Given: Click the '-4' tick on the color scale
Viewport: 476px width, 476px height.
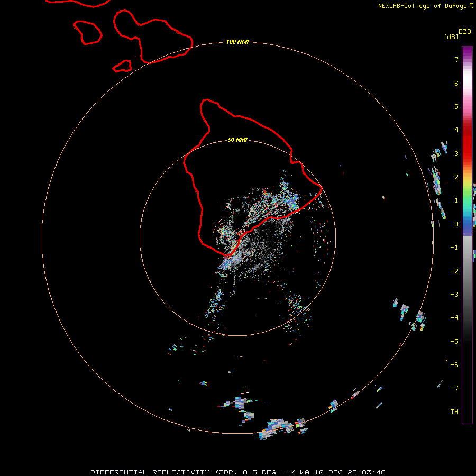Looking at the screenshot, I should [x=454, y=317].
